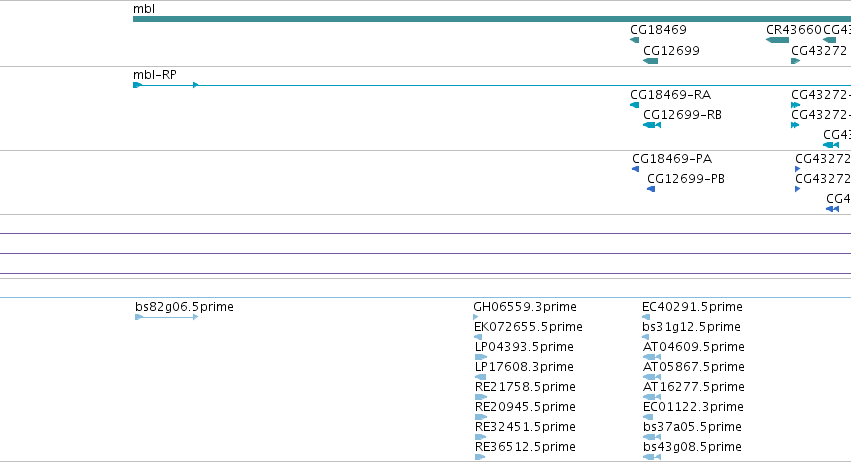The image size is (851, 462).
Task: Select the bs31g12.5prime EST label
Action: pyautogui.click(x=691, y=327)
